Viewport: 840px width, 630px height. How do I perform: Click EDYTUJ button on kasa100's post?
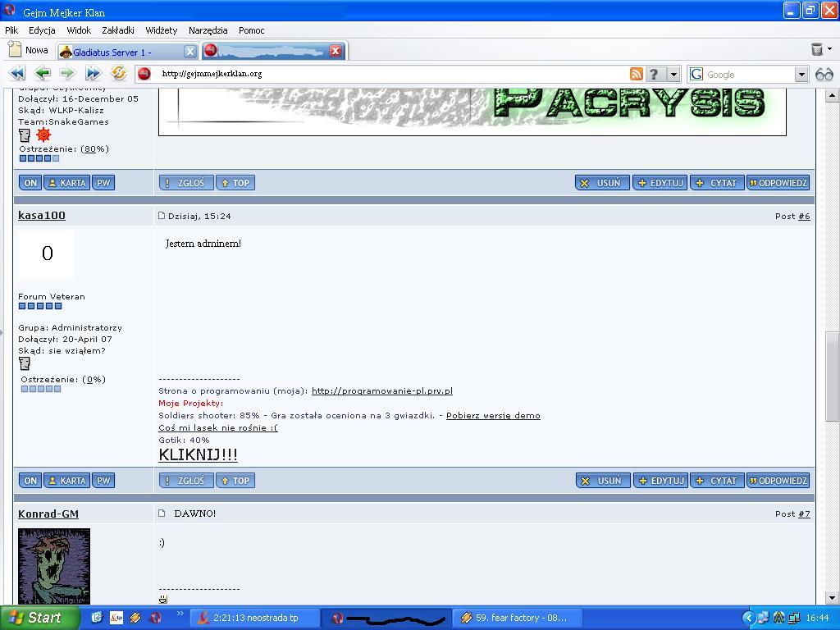(x=660, y=481)
